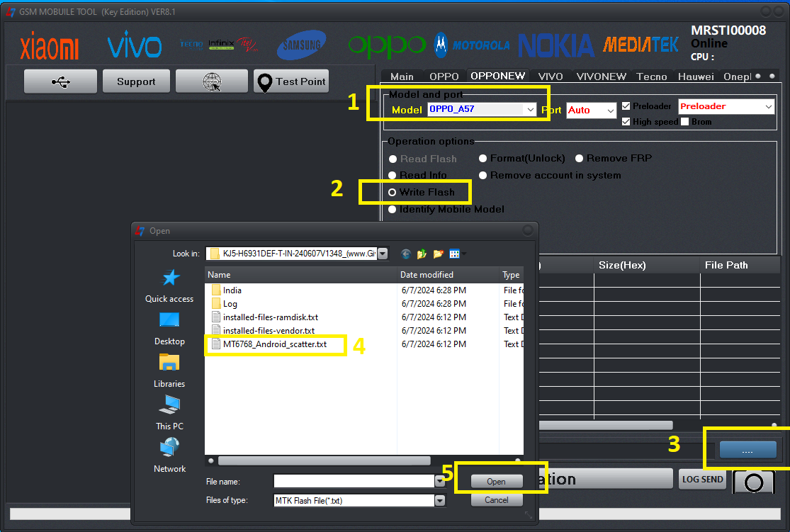The width and height of the screenshot is (790, 532).
Task: Expand the Model dropdown showing OPPO_A57
Action: point(530,110)
